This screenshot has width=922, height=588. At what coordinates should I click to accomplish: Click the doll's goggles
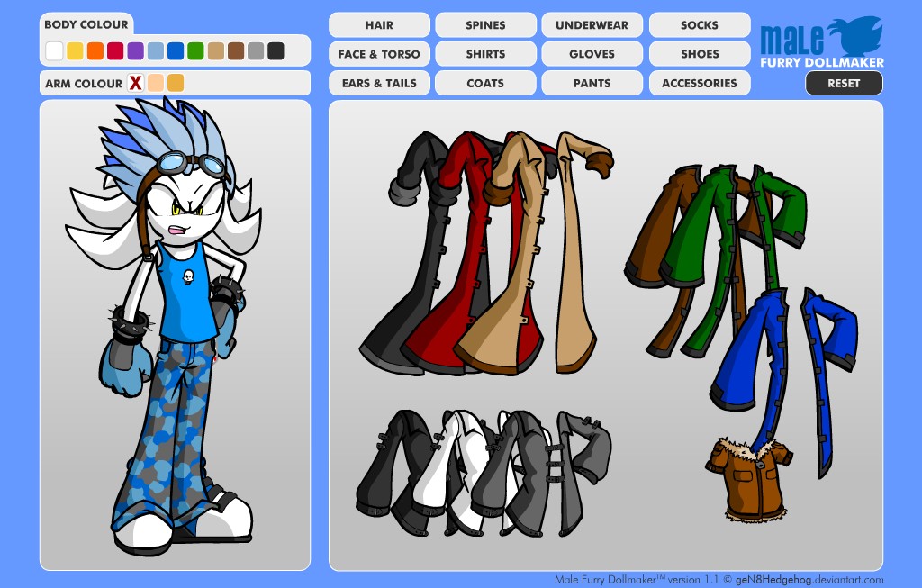coord(193,162)
